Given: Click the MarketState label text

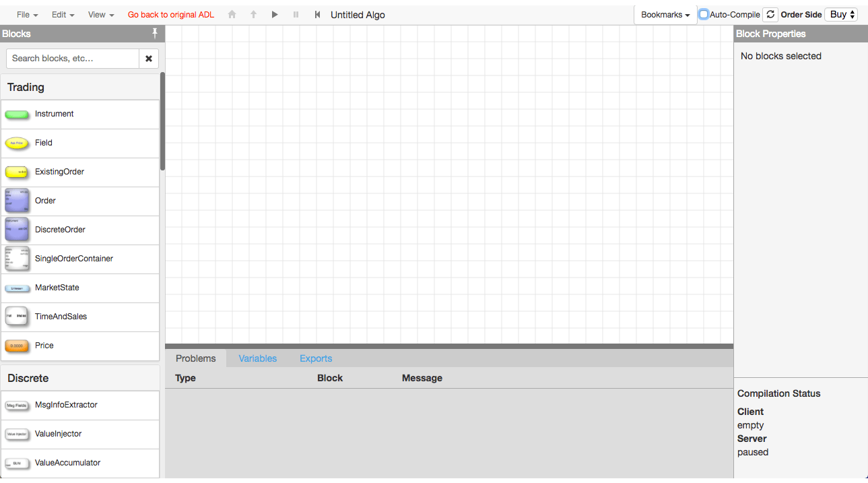Looking at the screenshot, I should [x=57, y=288].
